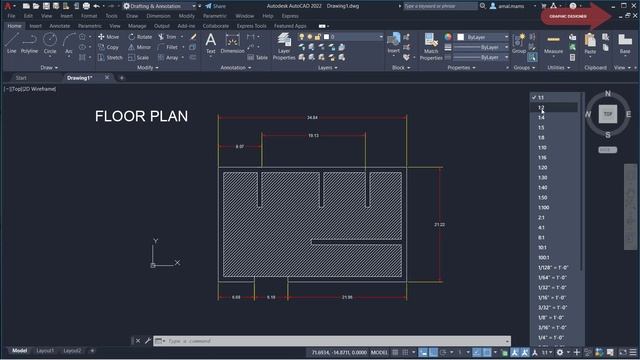Activate the Scale command
Screen dimensions: 640x360
(x=139, y=58)
